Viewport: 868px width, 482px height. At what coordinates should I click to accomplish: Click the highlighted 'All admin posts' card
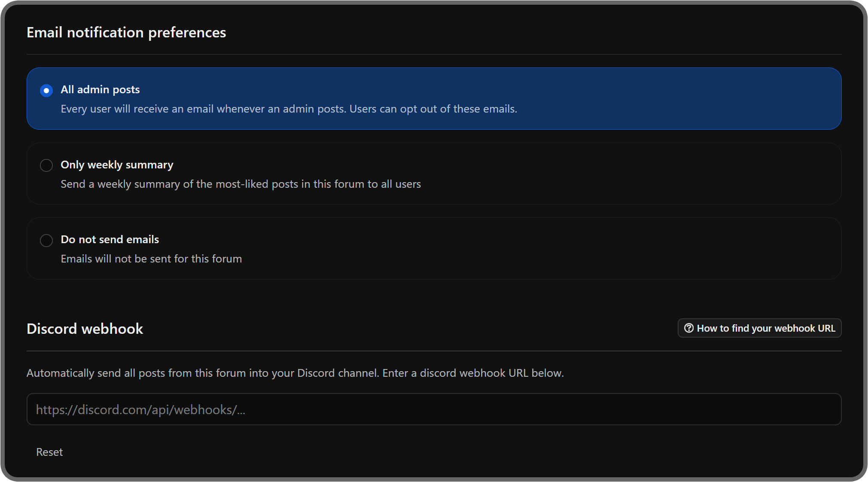pyautogui.click(x=434, y=98)
